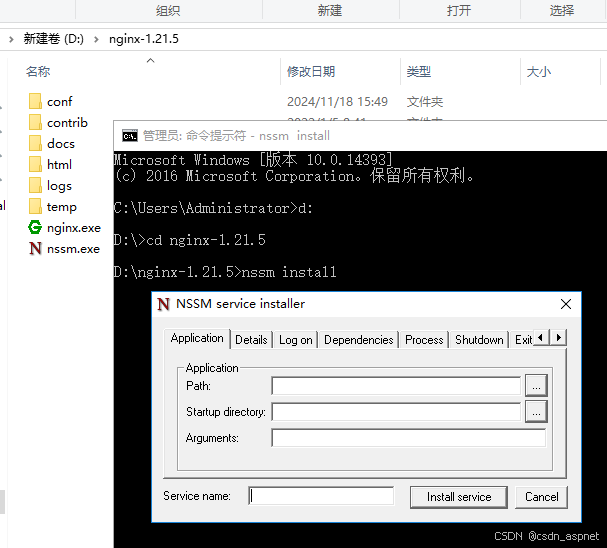
Task: Expand the chevron before 新建卷 (D:)
Action: (11, 39)
